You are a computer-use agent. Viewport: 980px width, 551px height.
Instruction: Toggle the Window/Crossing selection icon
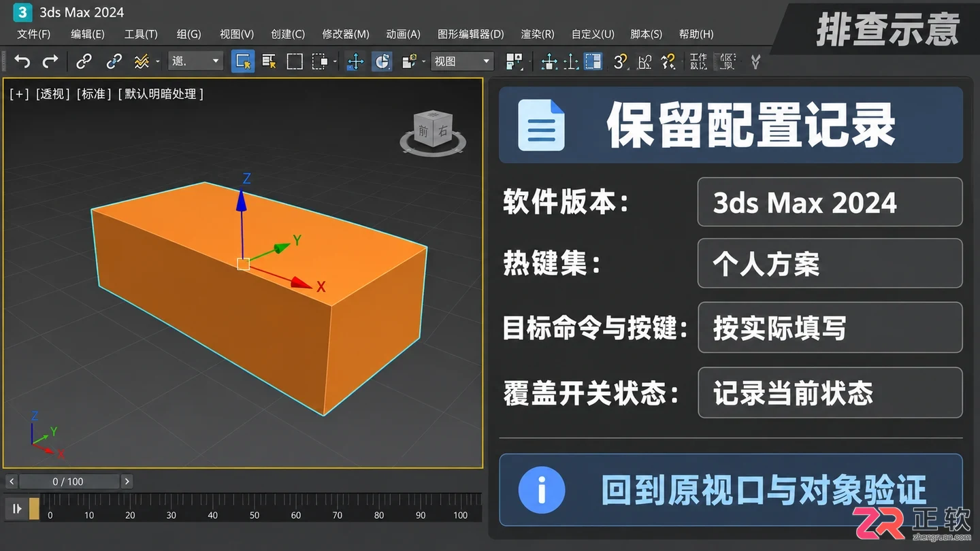[320, 62]
